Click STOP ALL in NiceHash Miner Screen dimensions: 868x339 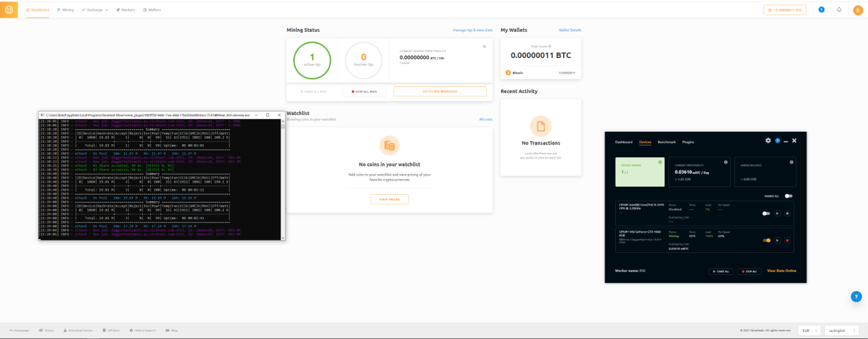click(x=749, y=271)
